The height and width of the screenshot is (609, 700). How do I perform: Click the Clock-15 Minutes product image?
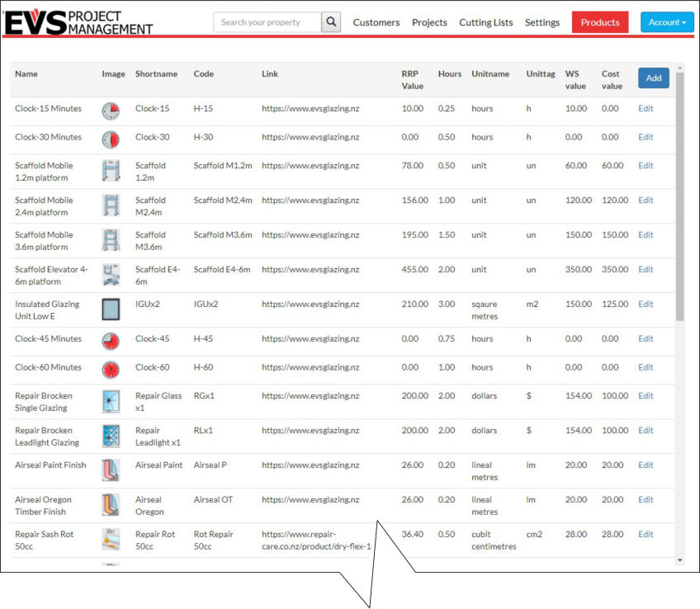coord(111,111)
